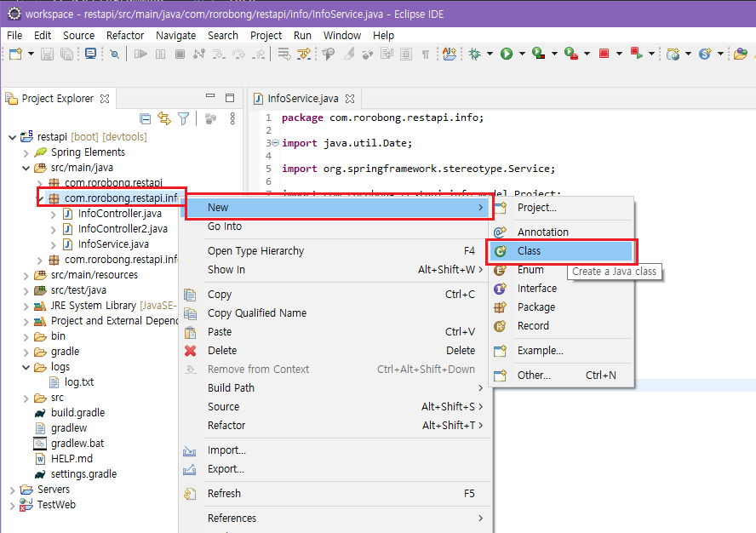Open the Coverage dropdown arrow

[x=554, y=54]
